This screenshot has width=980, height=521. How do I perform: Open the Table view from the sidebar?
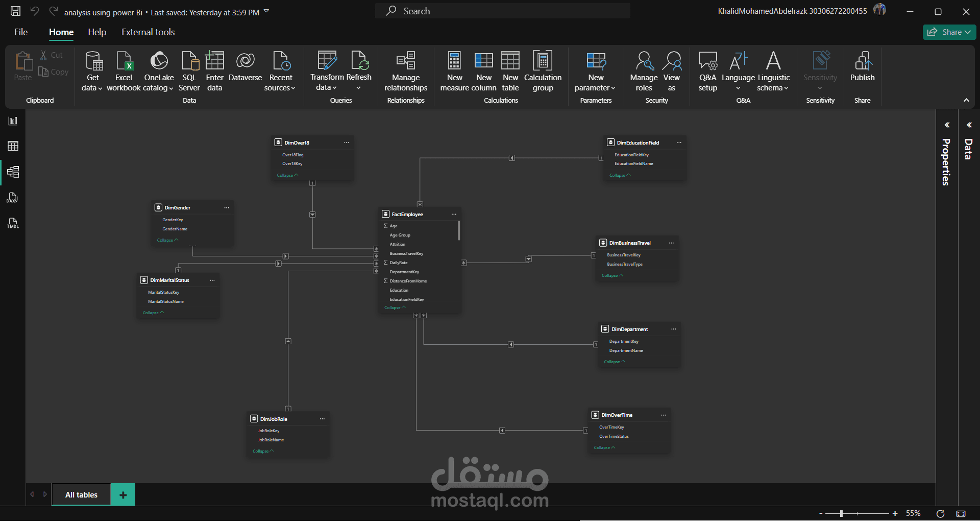pyautogui.click(x=13, y=146)
